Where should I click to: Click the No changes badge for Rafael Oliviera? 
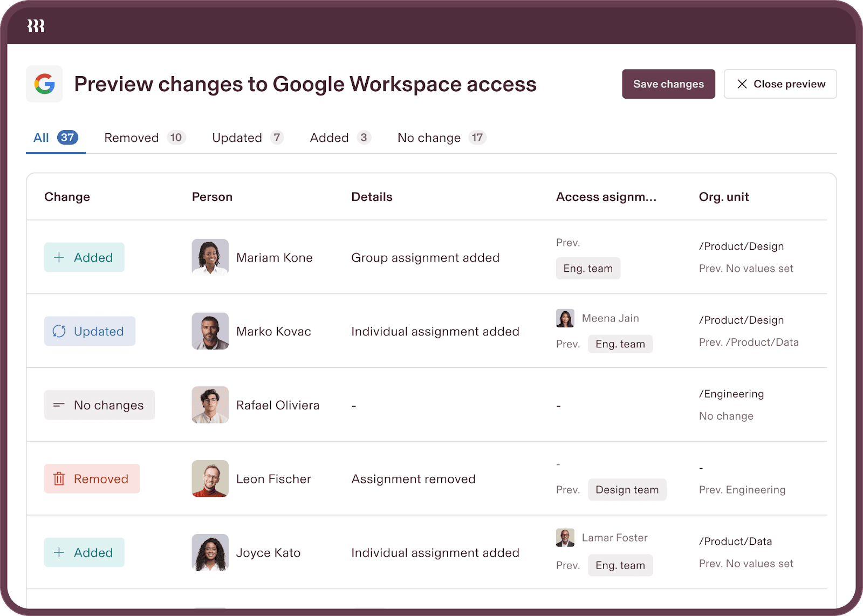pyautogui.click(x=99, y=405)
